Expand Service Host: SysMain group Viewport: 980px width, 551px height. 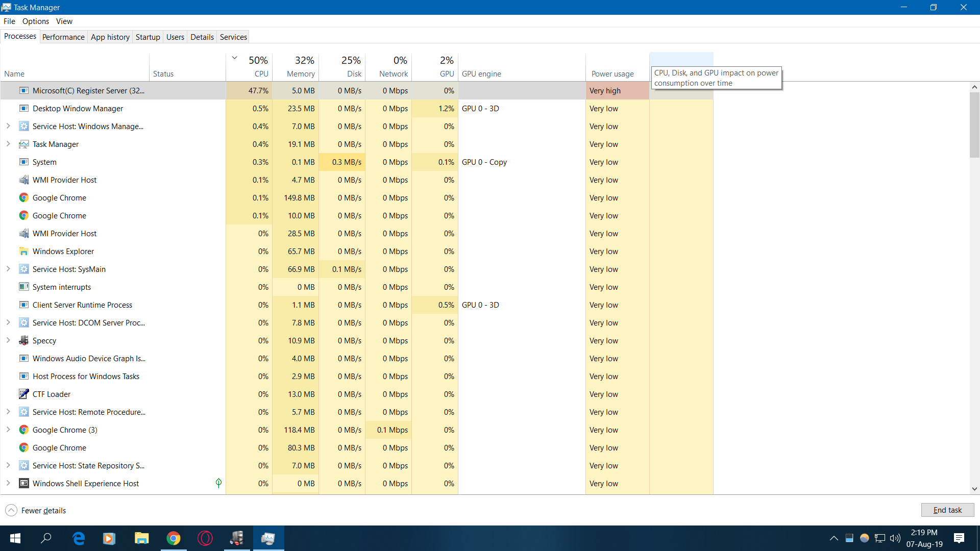pos(8,269)
